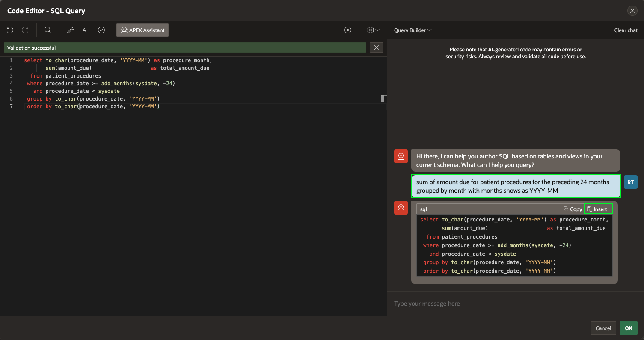The image size is (644, 340).
Task: Run the query with play icon
Action: [x=348, y=30]
